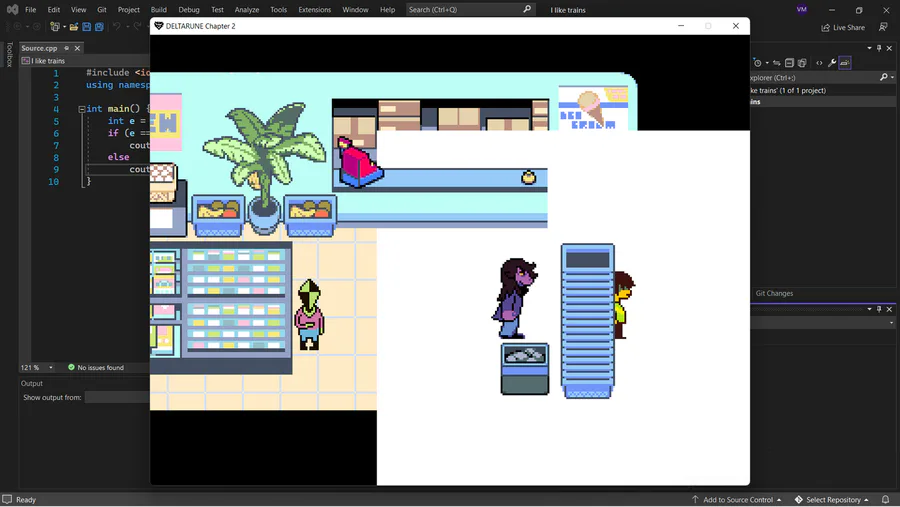Click Sync with Active Document icon
The width and height of the screenshot is (900, 507).
(x=777, y=63)
